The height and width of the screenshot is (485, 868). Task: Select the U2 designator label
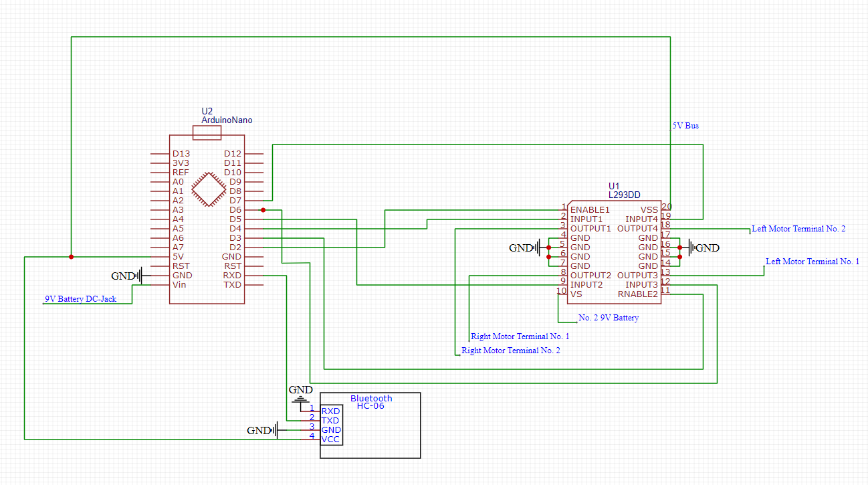(x=207, y=111)
